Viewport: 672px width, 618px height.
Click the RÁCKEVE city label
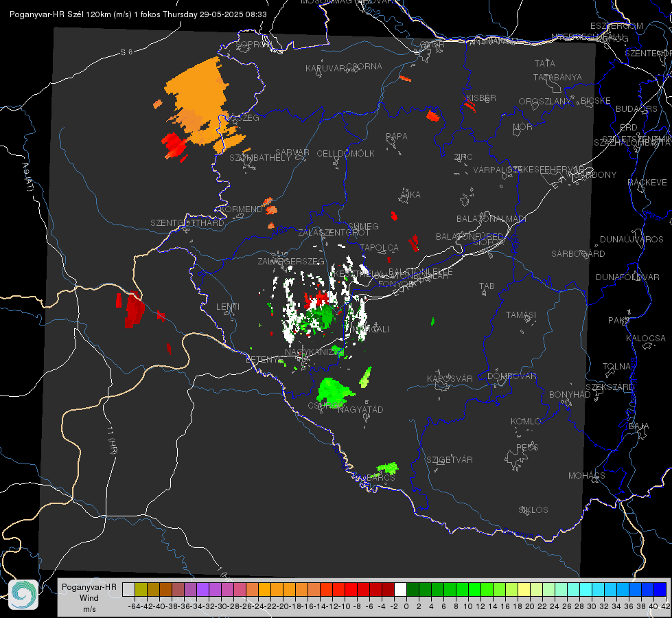tap(647, 183)
